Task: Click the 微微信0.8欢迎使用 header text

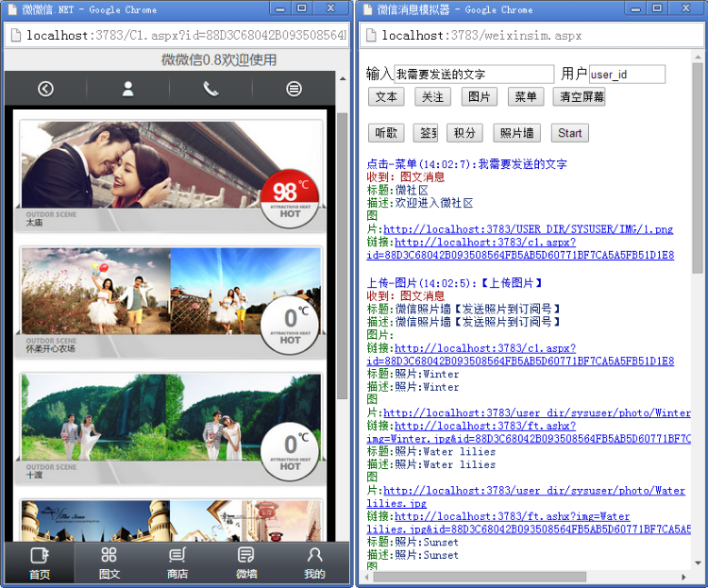Action: click(219, 59)
